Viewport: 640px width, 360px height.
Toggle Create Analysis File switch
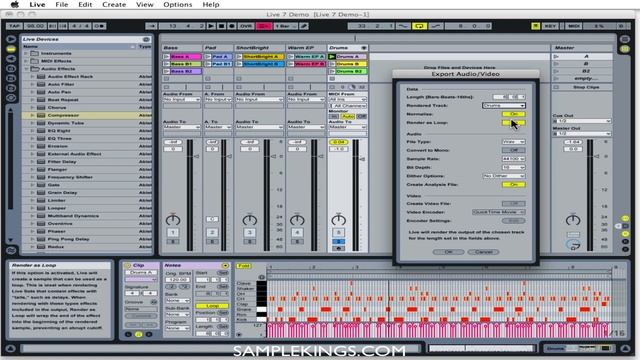tap(513, 184)
